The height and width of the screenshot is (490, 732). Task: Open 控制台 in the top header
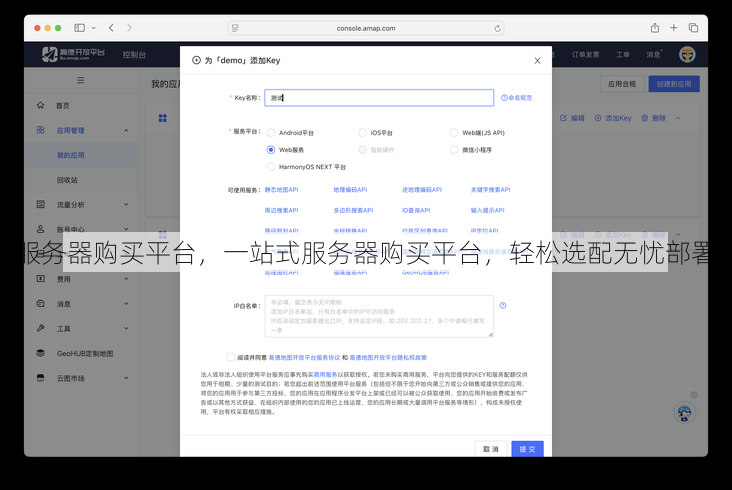pos(134,55)
